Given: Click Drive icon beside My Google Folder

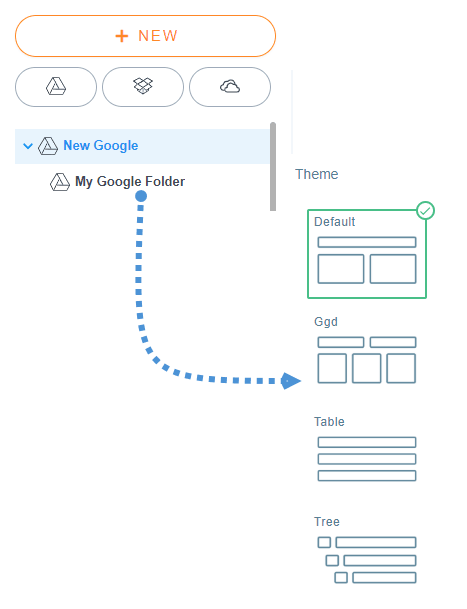Looking at the screenshot, I should 60,182.
